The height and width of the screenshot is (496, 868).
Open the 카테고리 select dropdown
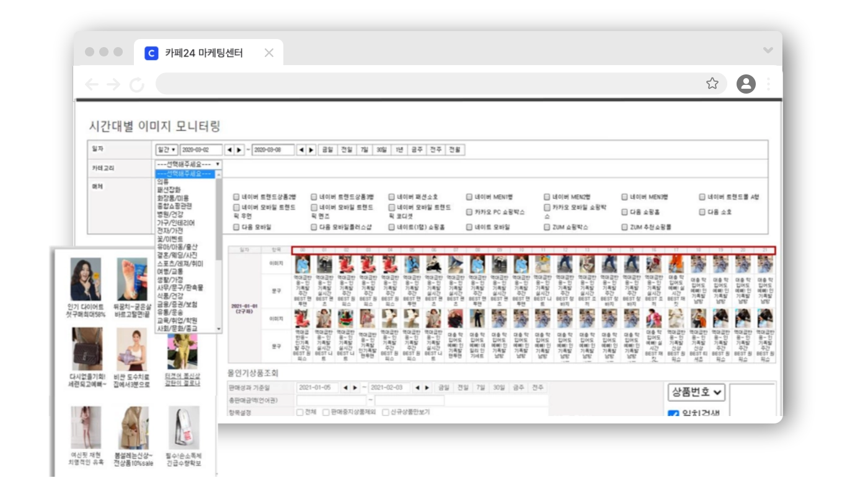click(188, 164)
